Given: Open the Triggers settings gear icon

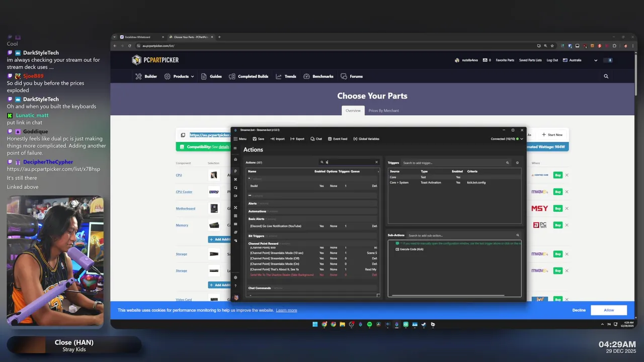Looking at the screenshot, I should click(517, 163).
